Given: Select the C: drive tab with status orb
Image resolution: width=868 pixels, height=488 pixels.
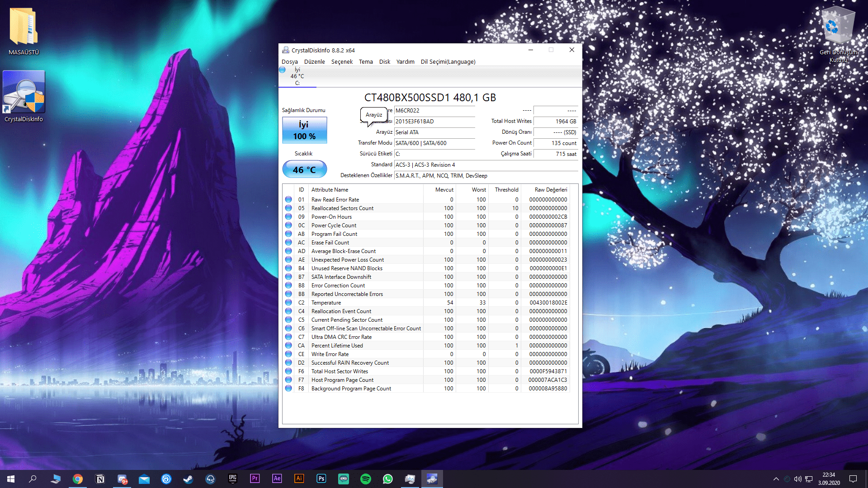Looking at the screenshot, I should point(297,76).
